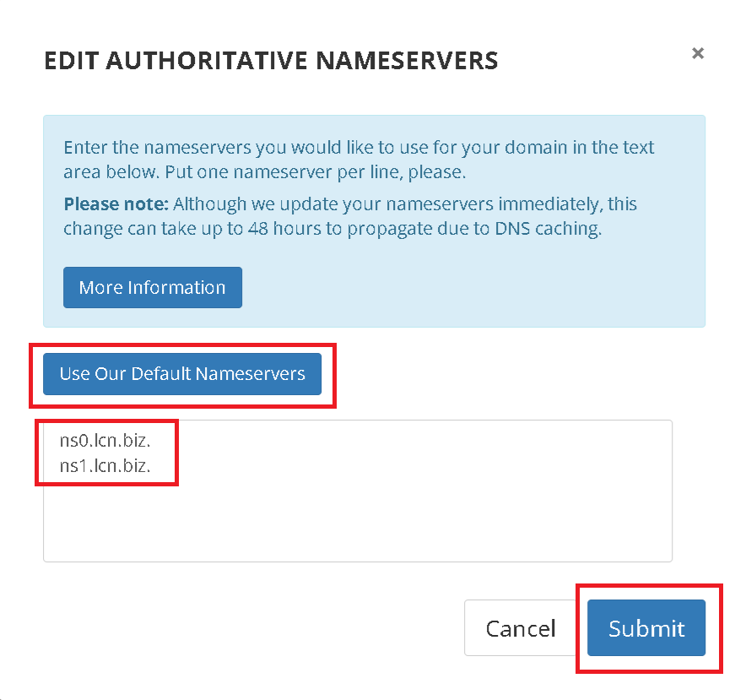Dismiss dialog using the X icon
Viewport: 746px width, 700px height.
[x=697, y=53]
